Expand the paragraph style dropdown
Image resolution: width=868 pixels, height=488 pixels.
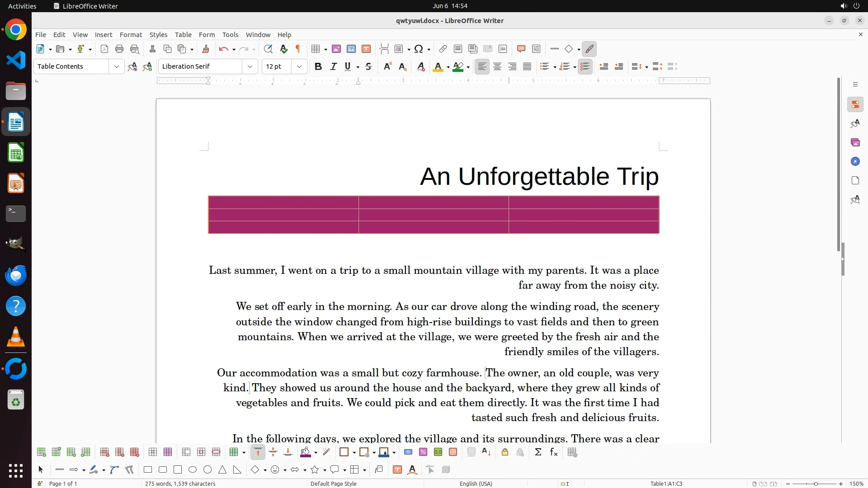click(x=116, y=66)
